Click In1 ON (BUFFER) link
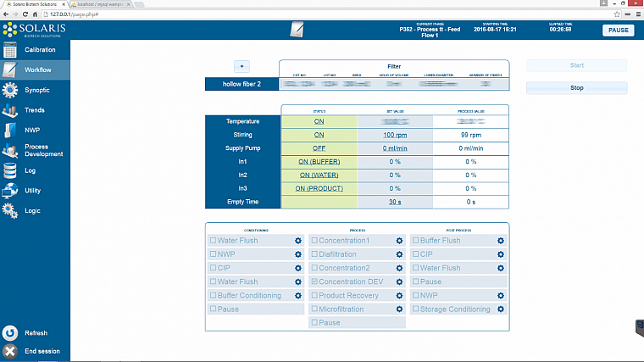The width and height of the screenshot is (644, 362). tap(319, 162)
